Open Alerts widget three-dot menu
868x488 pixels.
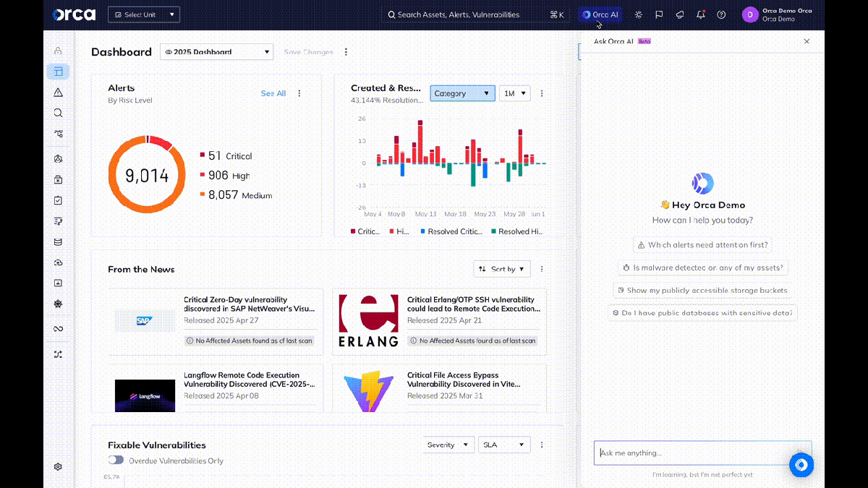(299, 93)
